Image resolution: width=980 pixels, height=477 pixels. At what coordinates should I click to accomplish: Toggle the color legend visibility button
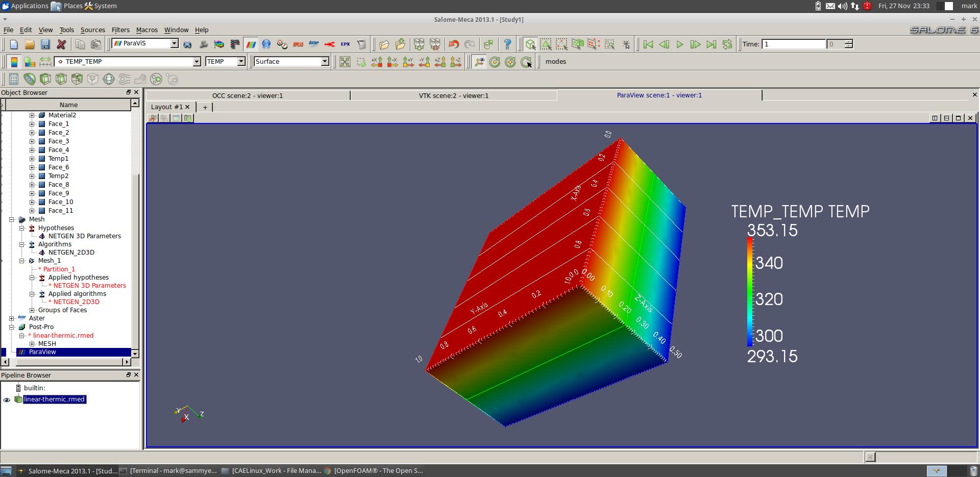14,62
